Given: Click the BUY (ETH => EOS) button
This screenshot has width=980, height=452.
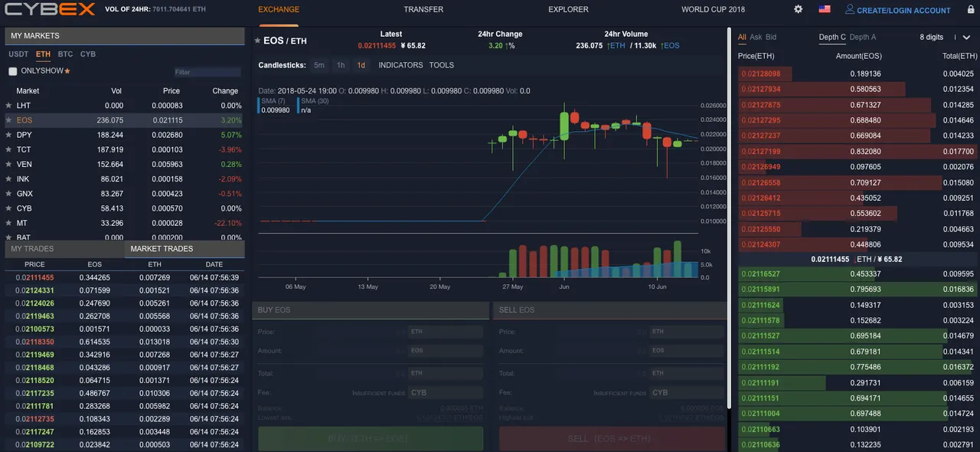Looking at the screenshot, I should pos(371,438).
